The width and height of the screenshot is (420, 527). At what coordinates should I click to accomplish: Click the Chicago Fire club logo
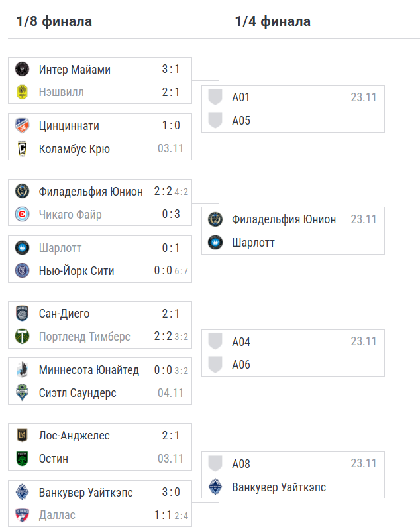tap(22, 215)
